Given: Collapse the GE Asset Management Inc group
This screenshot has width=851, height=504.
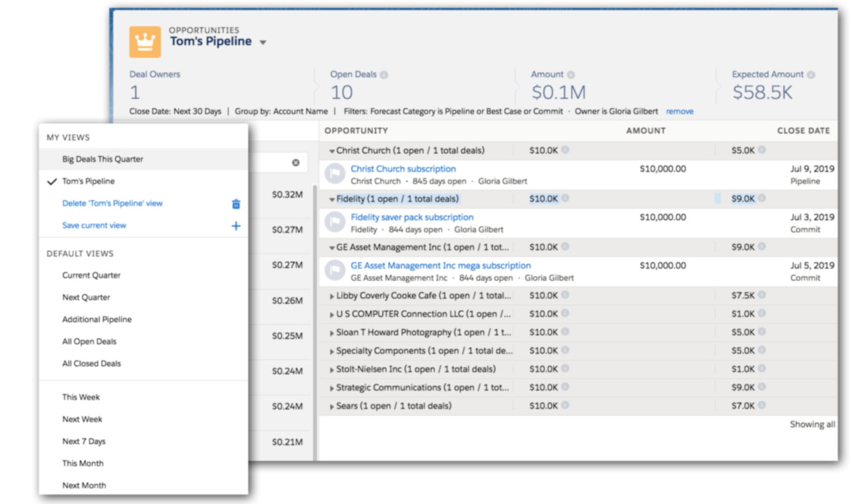Looking at the screenshot, I should (332, 248).
